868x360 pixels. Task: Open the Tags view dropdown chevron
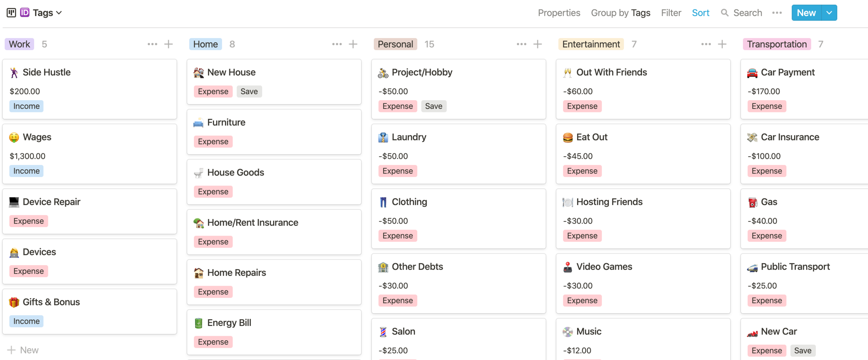click(59, 13)
